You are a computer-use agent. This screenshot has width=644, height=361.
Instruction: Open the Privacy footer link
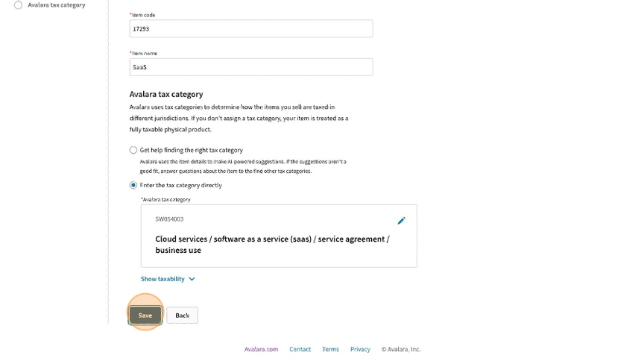[360, 349]
